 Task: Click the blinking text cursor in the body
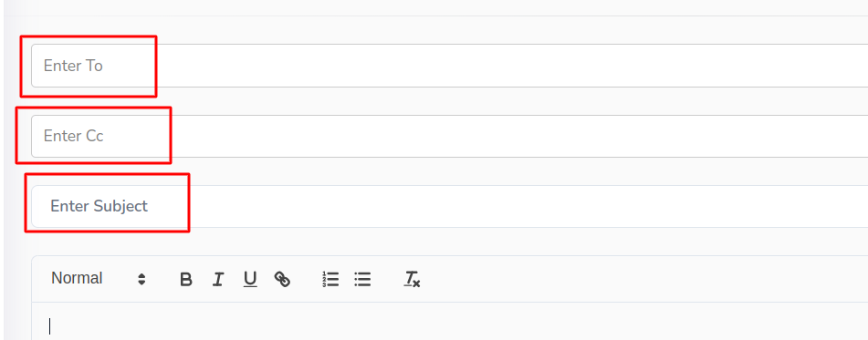[x=50, y=326]
